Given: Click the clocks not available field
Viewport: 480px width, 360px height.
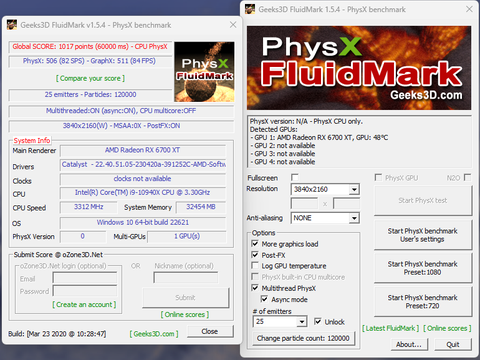Looking at the screenshot, I should coord(143,179).
